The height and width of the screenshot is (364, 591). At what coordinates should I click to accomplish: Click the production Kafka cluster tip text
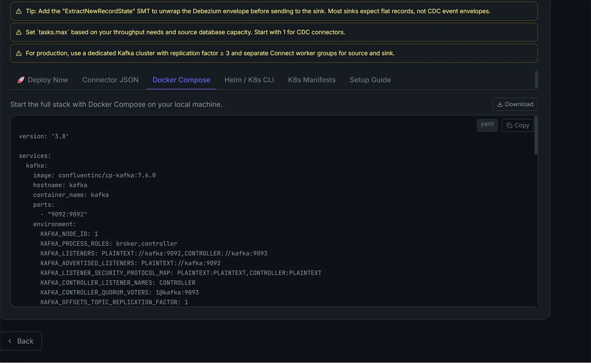pos(210,54)
